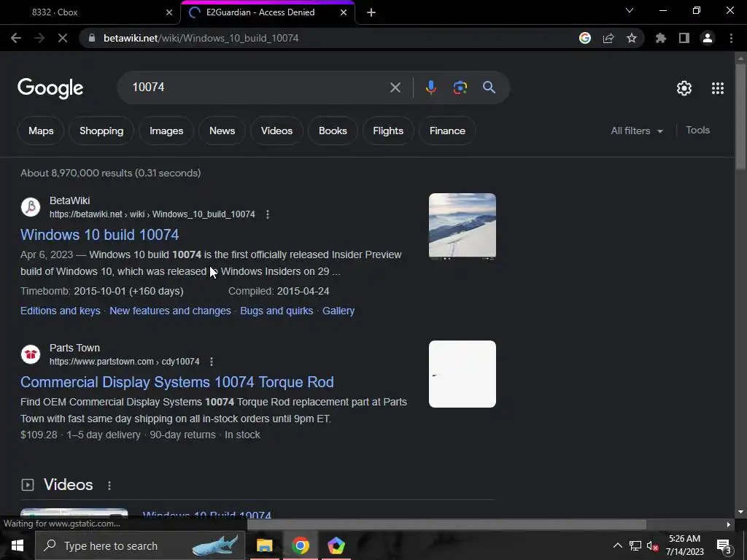Stop page loading with X button

63,38
